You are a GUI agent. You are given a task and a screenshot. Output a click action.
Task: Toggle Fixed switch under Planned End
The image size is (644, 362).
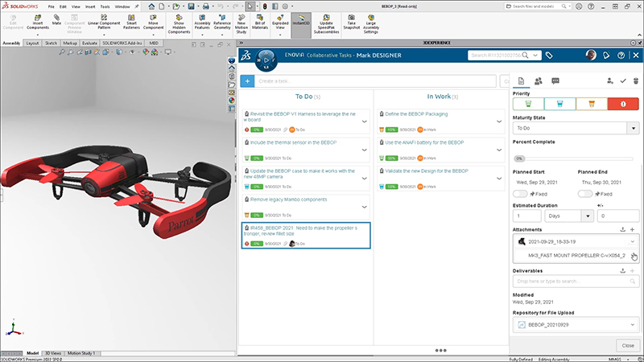pyautogui.click(x=585, y=194)
